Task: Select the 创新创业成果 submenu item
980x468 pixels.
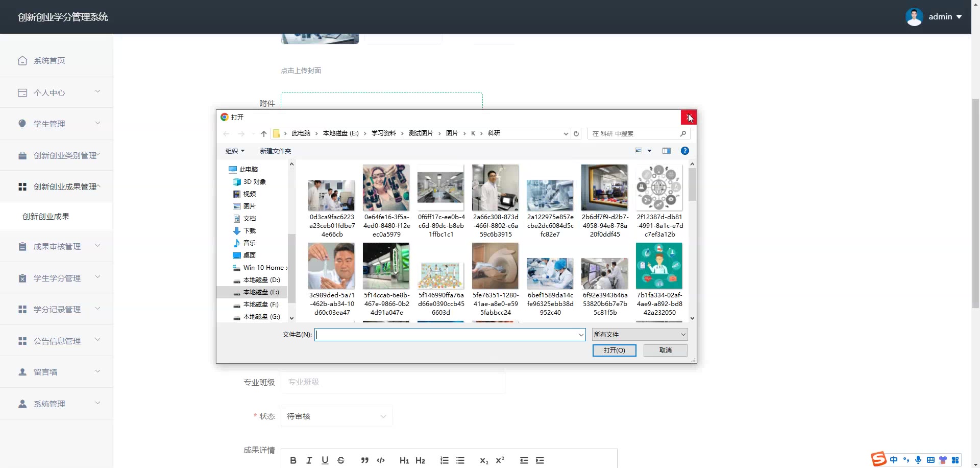Action: click(56, 216)
